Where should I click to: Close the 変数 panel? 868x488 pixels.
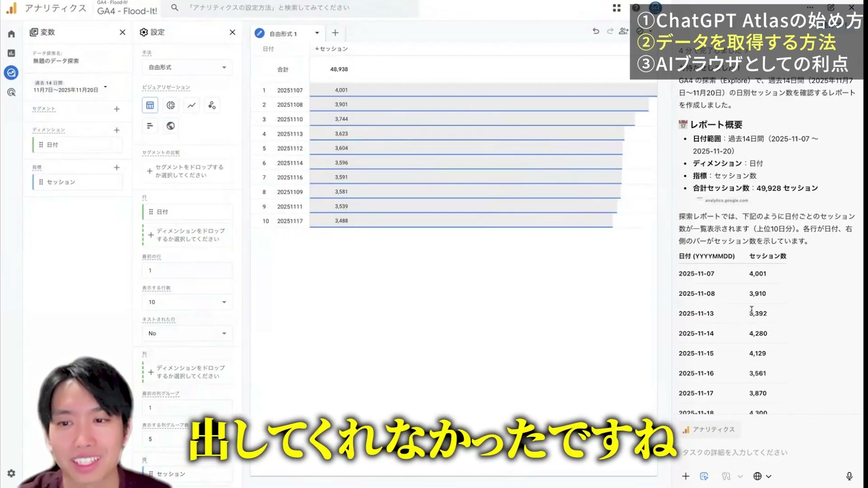[x=123, y=32]
